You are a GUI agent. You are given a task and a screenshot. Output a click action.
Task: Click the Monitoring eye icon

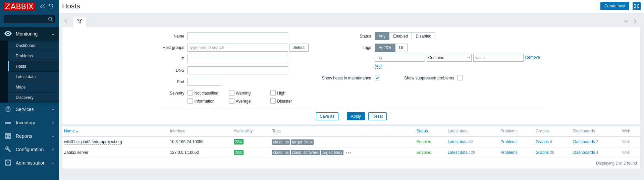pos(8,34)
